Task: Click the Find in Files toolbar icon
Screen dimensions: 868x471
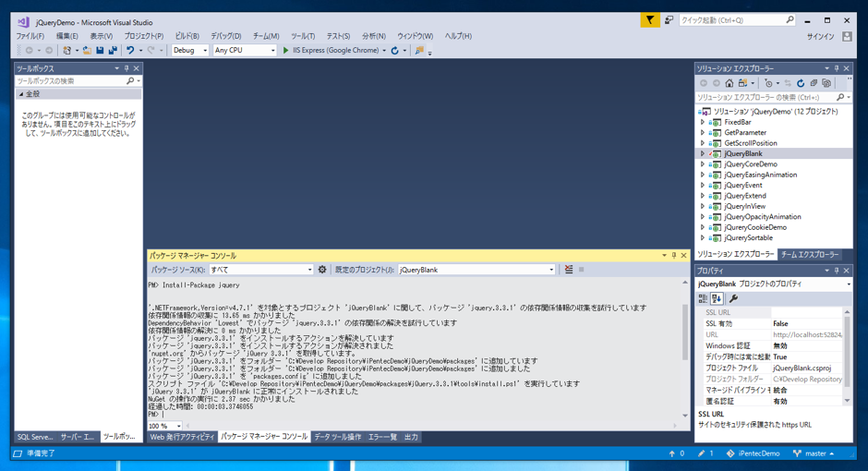Action: (419, 51)
